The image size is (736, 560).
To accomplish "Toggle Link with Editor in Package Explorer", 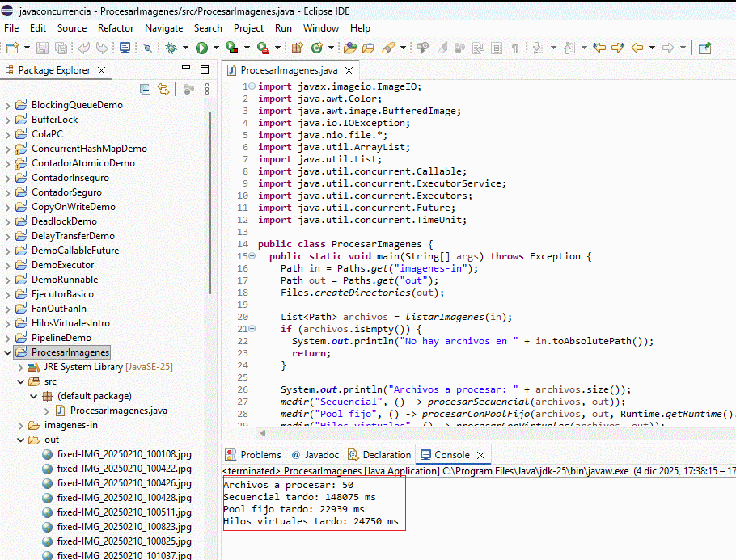I will point(163,89).
